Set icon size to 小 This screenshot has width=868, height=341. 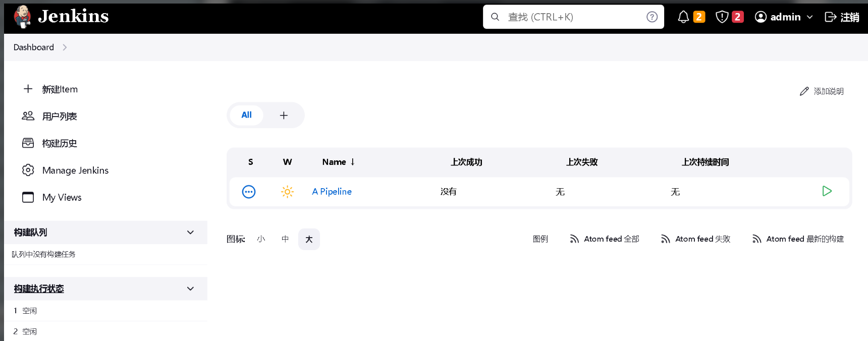pos(260,239)
